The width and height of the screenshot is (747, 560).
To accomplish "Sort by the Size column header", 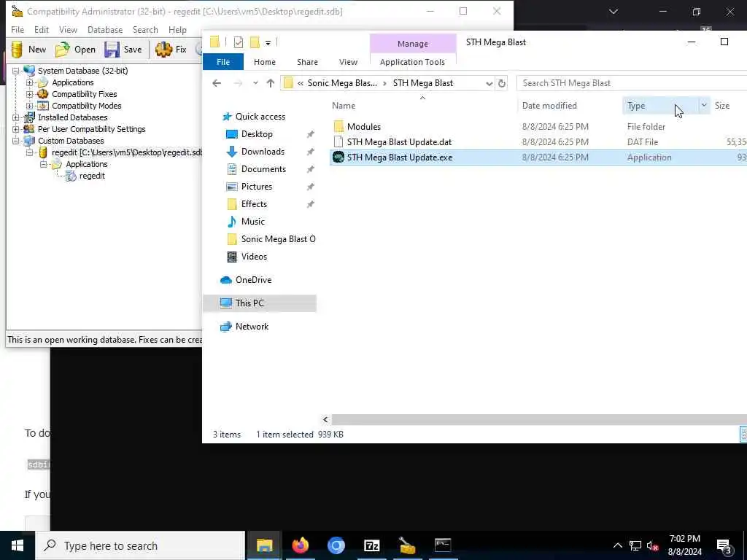I will [x=722, y=106].
